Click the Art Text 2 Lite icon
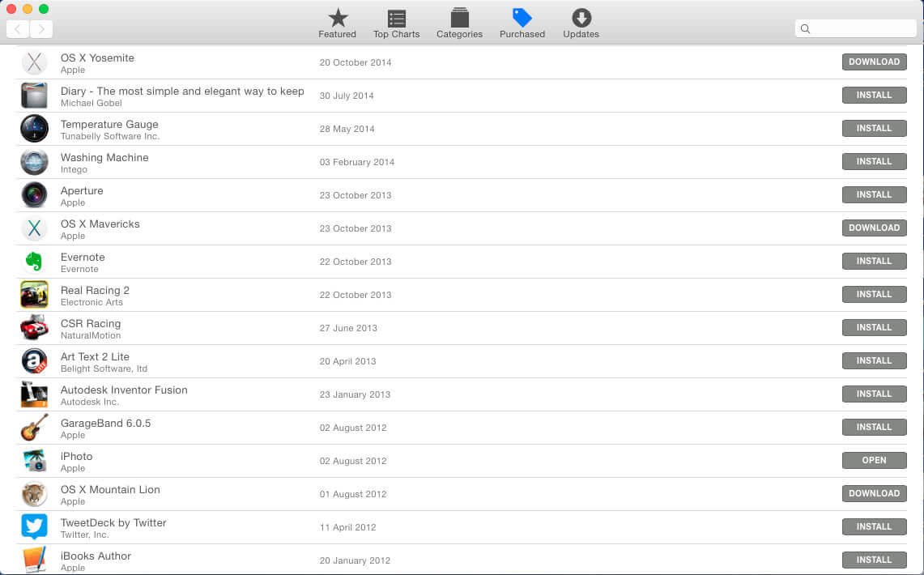Screen dimensions: 924x575 click(x=34, y=361)
